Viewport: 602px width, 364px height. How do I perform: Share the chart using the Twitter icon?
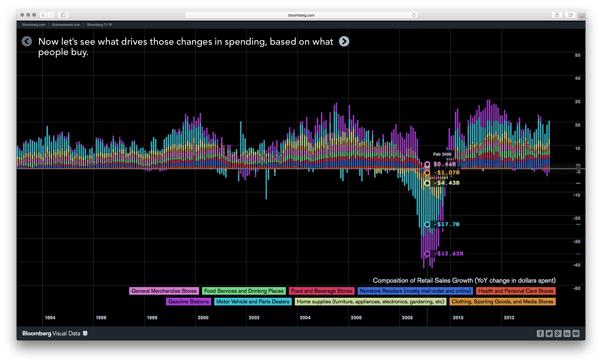click(x=549, y=334)
